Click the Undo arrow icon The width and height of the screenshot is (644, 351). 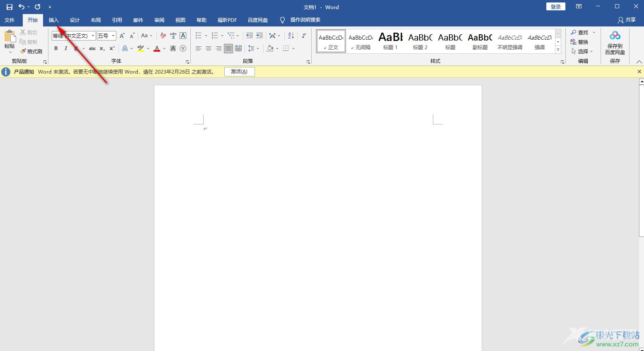tap(21, 7)
